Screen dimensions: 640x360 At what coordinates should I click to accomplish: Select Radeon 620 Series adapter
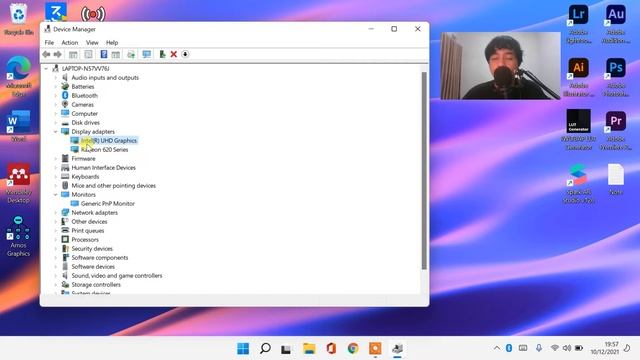point(104,149)
